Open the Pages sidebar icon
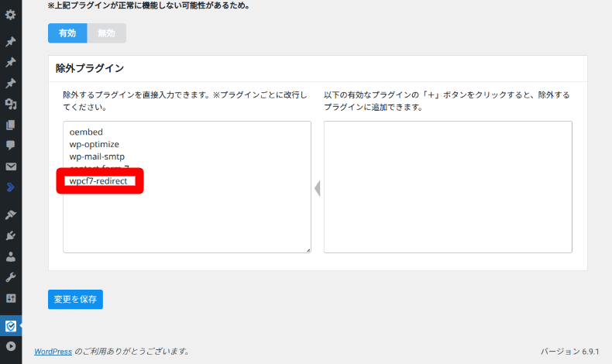Image resolution: width=612 pixels, height=364 pixels. [x=11, y=125]
